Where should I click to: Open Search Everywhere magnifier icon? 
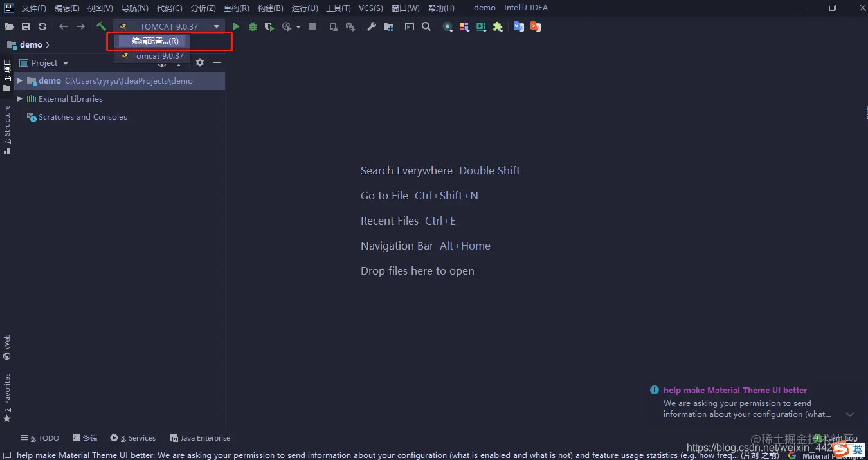426,26
